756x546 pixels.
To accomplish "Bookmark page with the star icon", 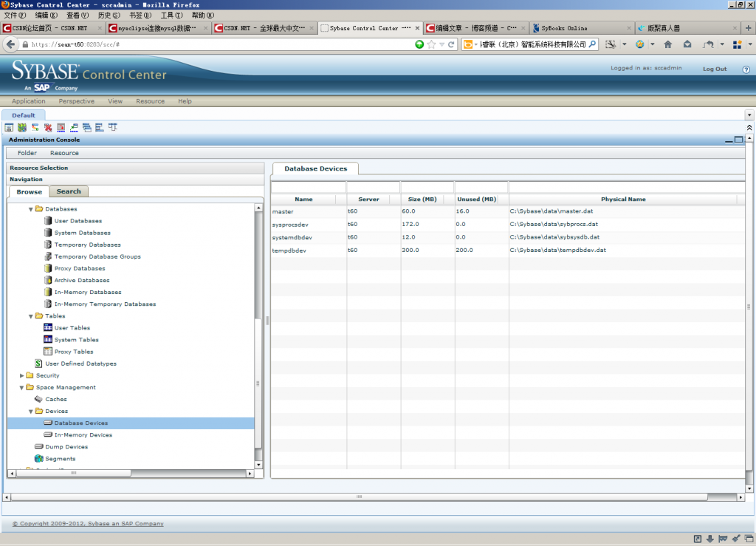I will (431, 44).
